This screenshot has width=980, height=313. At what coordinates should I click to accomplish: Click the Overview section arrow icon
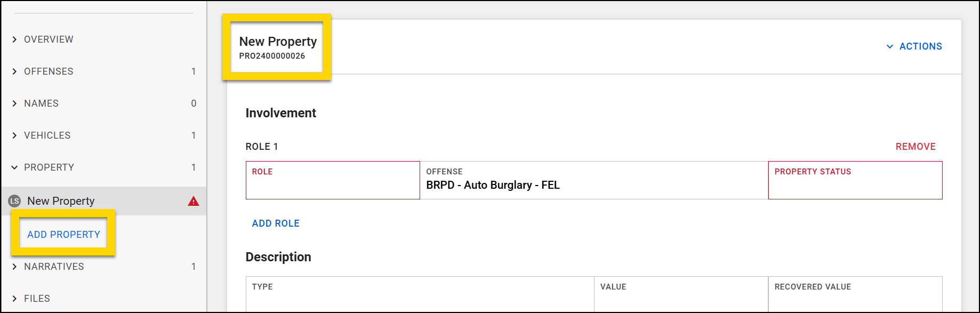click(x=14, y=39)
